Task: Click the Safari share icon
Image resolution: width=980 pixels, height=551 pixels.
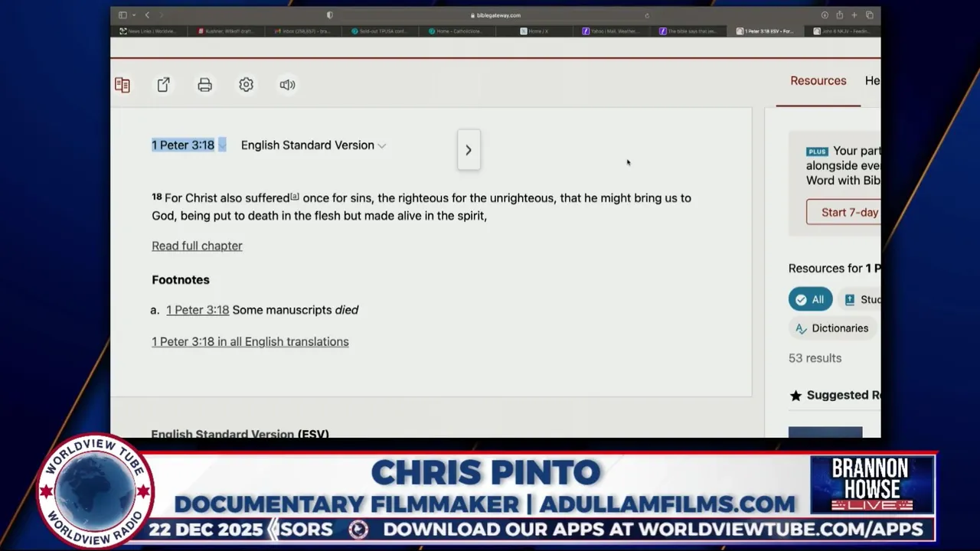Action: [x=839, y=15]
